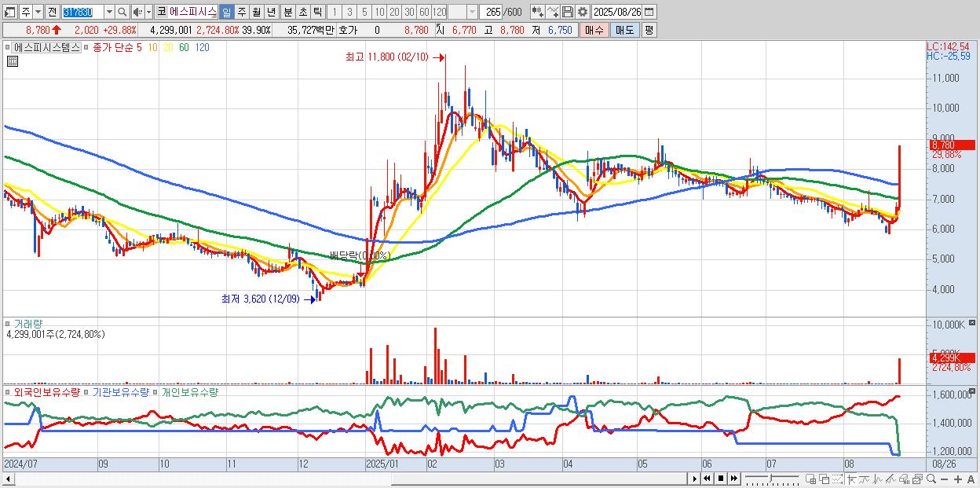Click the 거래량 volume indicator label

(x=30, y=323)
